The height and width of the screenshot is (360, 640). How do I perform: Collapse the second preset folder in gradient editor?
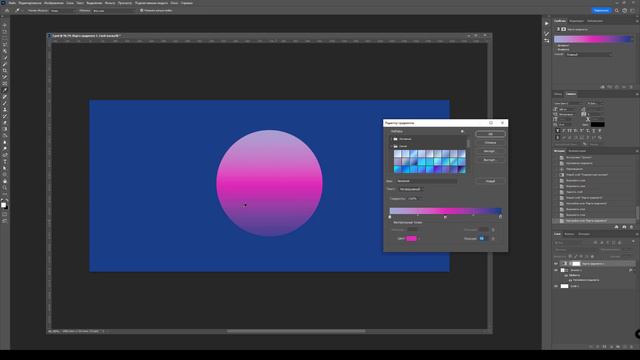point(391,146)
